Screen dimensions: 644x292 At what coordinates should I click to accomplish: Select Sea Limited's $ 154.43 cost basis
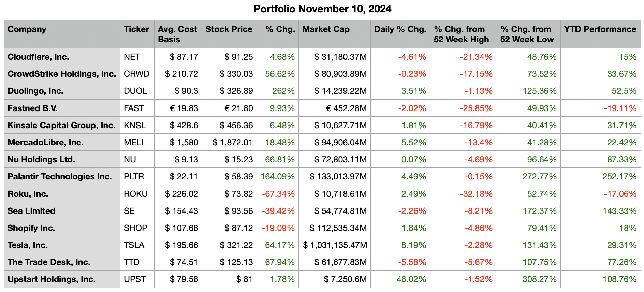181,211
